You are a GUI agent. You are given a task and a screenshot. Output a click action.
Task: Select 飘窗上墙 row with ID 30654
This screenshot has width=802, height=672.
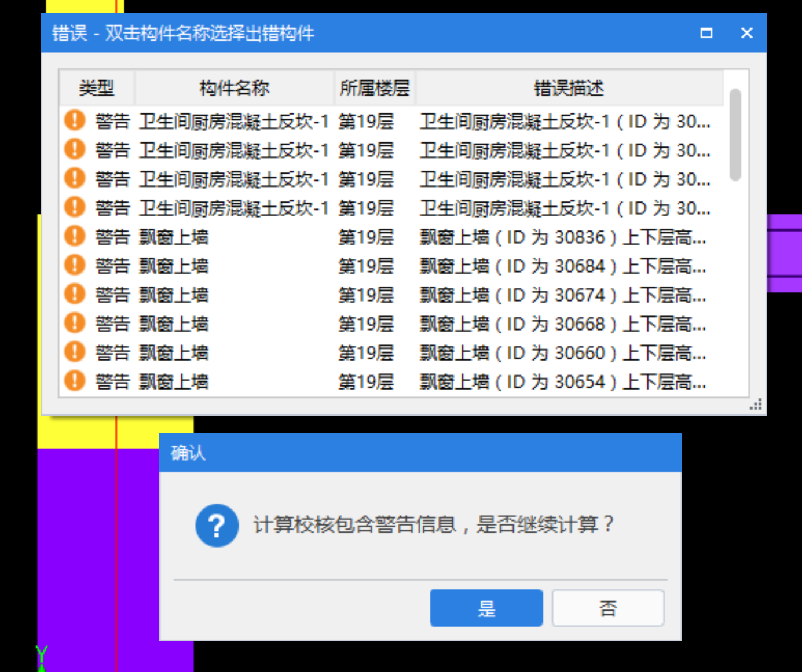pos(391,381)
